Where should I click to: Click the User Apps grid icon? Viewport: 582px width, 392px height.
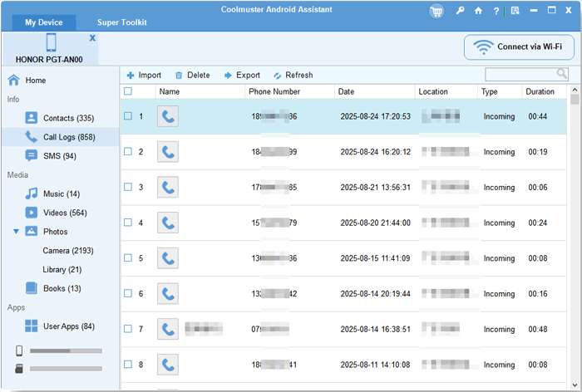click(x=32, y=326)
